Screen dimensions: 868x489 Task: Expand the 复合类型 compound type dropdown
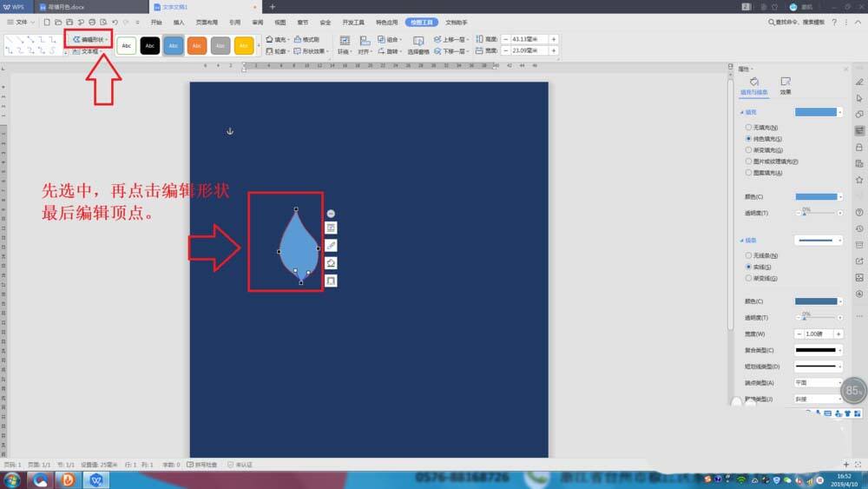818,350
